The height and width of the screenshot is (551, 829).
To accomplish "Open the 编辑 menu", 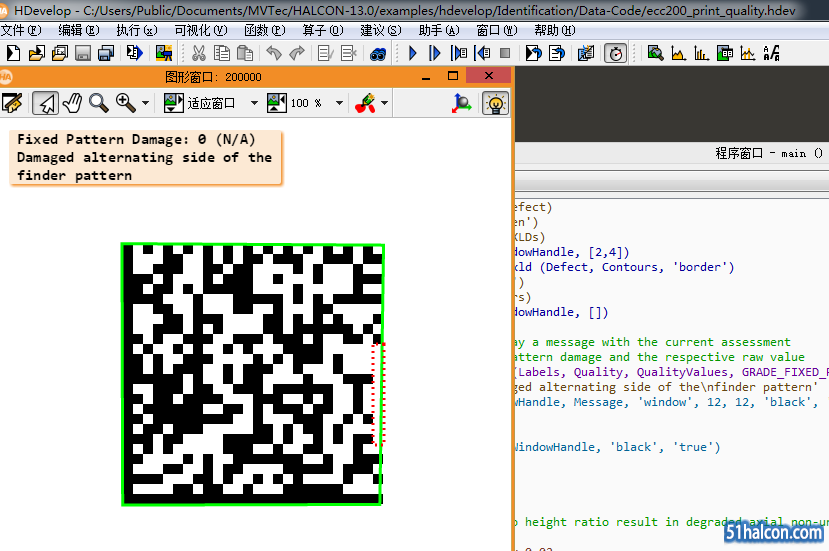I will pyautogui.click(x=79, y=31).
